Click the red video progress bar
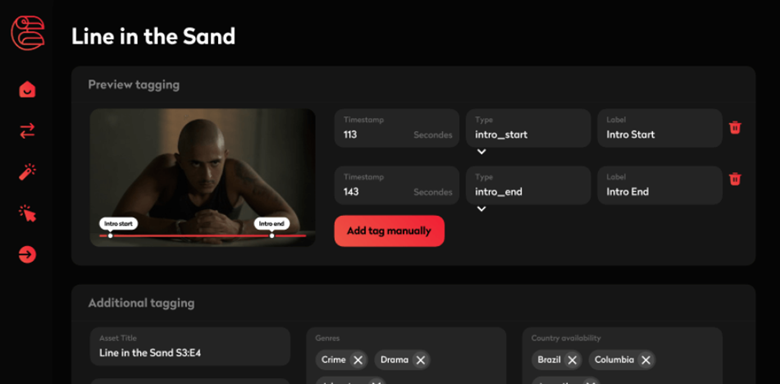 point(202,236)
